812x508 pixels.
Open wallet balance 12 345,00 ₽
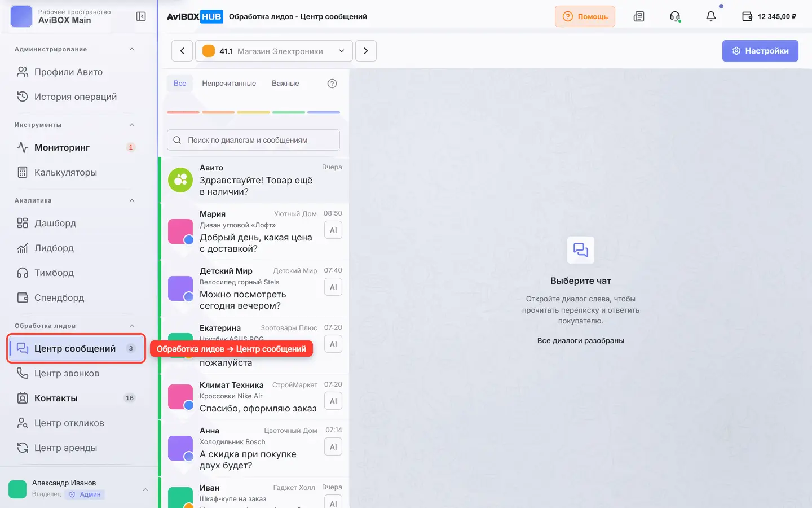[769, 16]
